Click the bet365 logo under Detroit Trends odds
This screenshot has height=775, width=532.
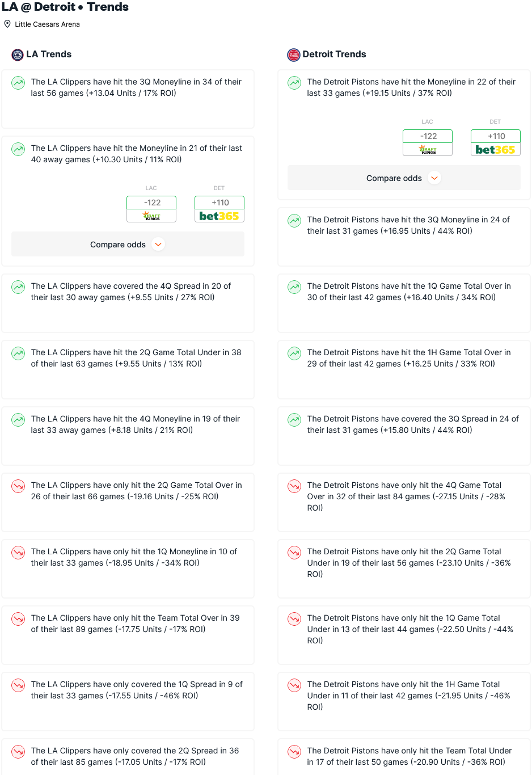(496, 150)
